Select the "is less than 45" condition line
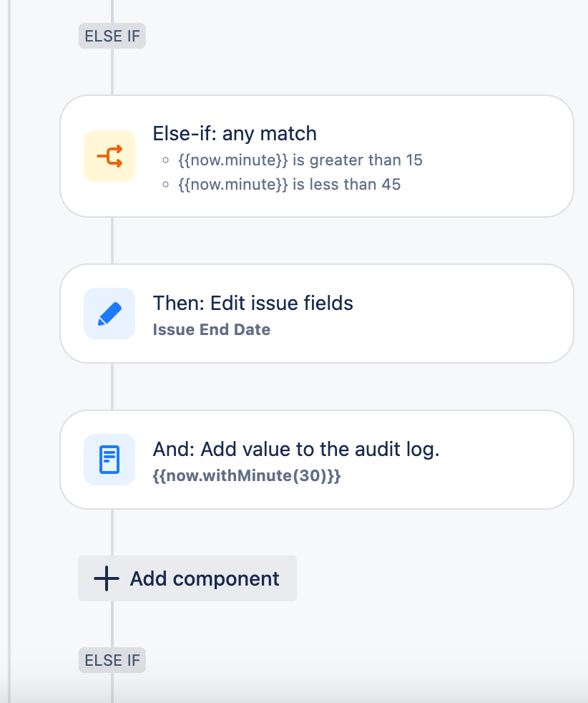Viewport: 588px width, 703px height. pyautogui.click(x=289, y=184)
